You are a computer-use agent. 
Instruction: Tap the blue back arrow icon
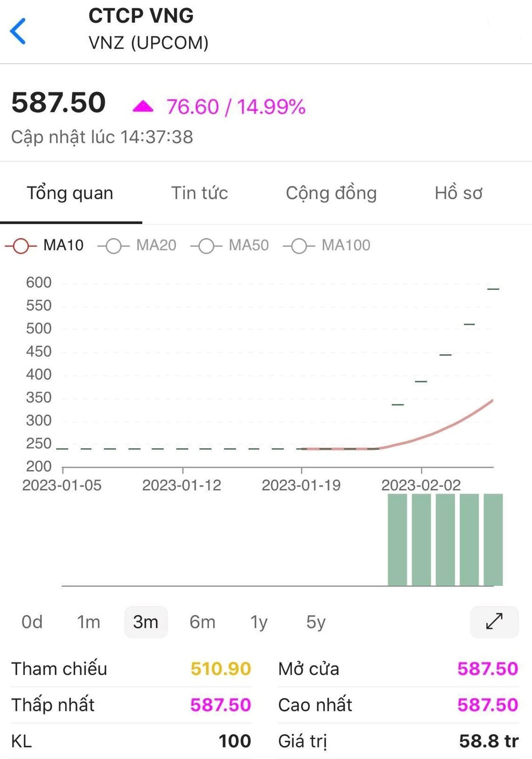[18, 31]
